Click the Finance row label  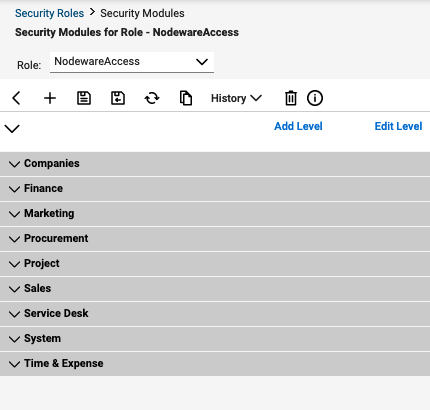[43, 188]
